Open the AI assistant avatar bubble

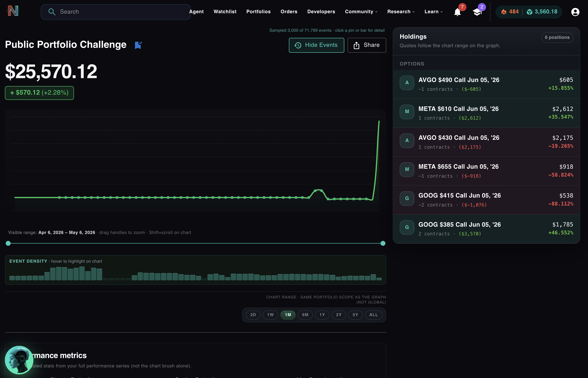point(19,360)
